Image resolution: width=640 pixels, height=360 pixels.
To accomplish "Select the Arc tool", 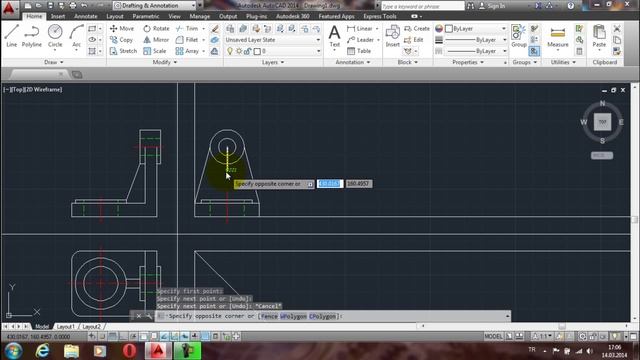I will pos(76,36).
